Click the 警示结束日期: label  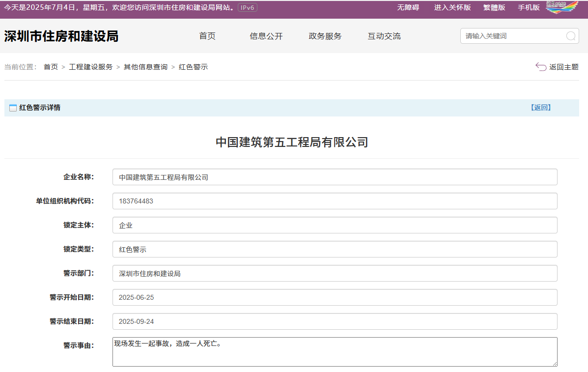72,321
